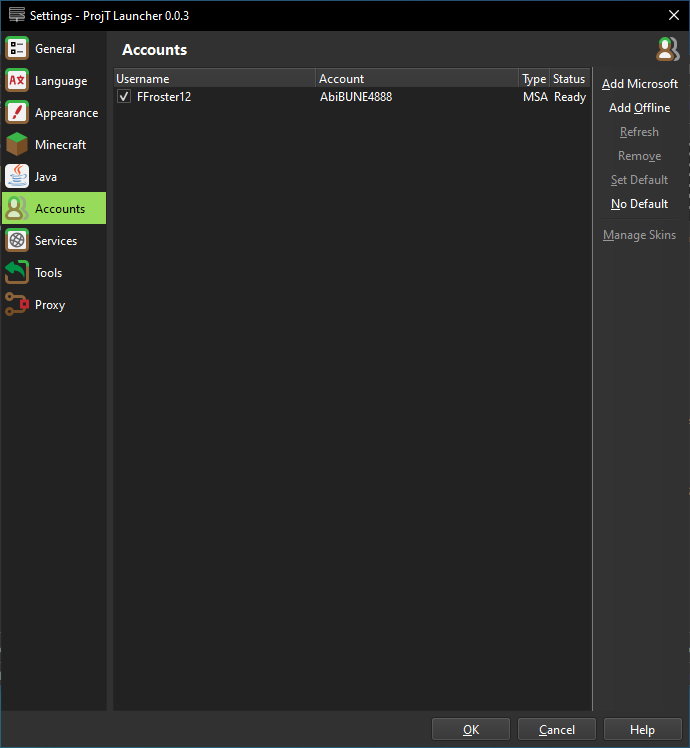
Task: Click Set Default button
Action: (639, 180)
